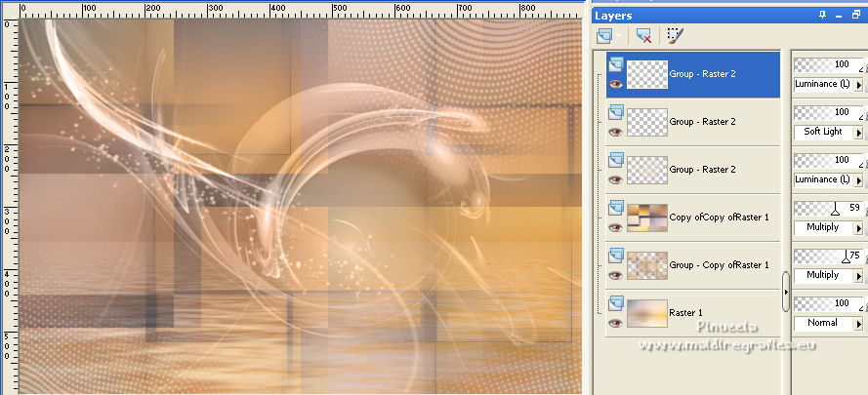Open the Normal blend mode dropdown
The height and width of the screenshot is (395, 868).
pos(859,323)
